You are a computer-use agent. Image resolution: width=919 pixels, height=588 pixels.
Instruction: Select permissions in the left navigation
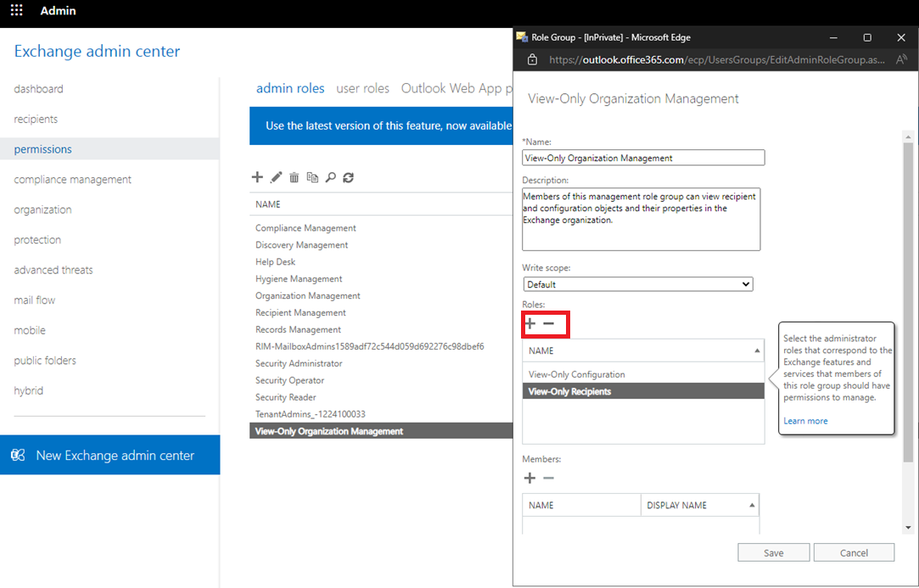(x=109, y=148)
